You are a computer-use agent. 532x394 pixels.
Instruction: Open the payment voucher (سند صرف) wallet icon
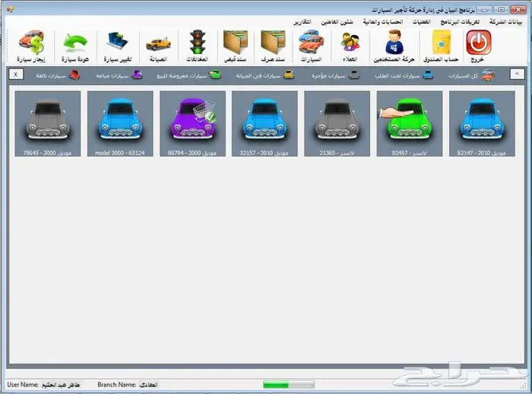273,44
